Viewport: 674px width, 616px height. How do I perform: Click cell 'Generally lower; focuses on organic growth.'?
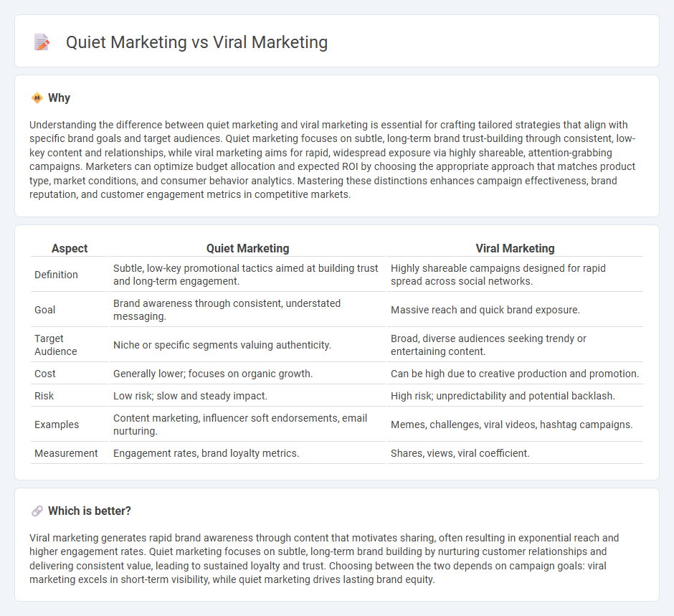(x=247, y=374)
